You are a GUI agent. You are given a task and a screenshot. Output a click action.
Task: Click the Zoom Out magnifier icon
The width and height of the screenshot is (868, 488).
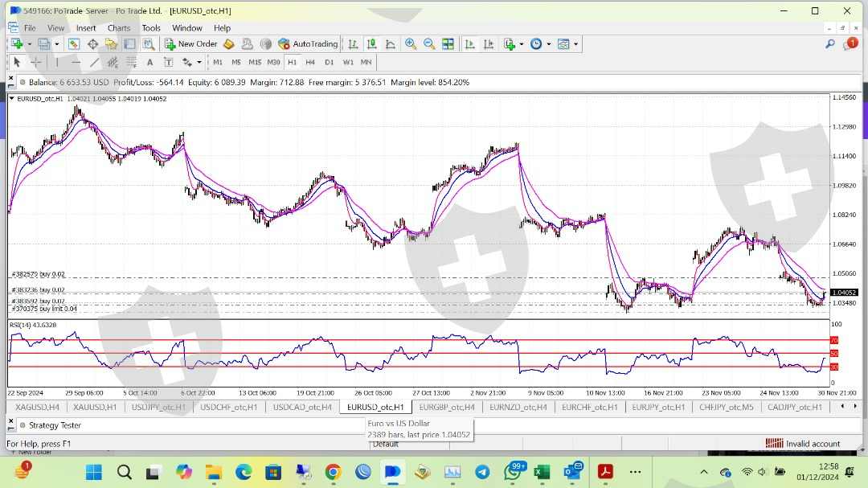pos(429,44)
